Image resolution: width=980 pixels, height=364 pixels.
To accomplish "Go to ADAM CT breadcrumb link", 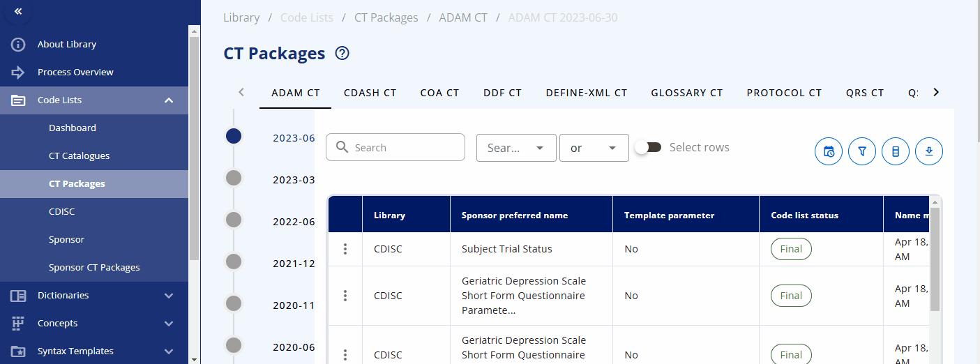I will coord(463,17).
